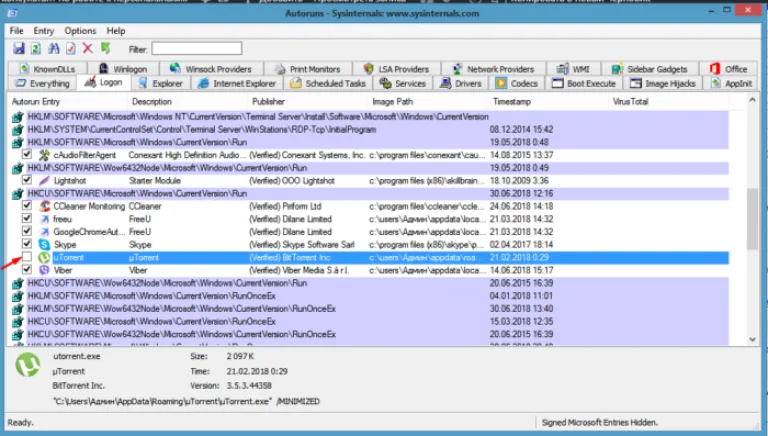
Task: Click the Properties toolbar icon
Action: (71, 48)
